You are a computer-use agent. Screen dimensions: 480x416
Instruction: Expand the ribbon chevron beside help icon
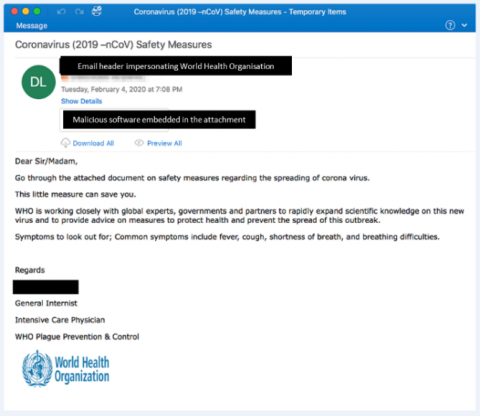[464, 25]
